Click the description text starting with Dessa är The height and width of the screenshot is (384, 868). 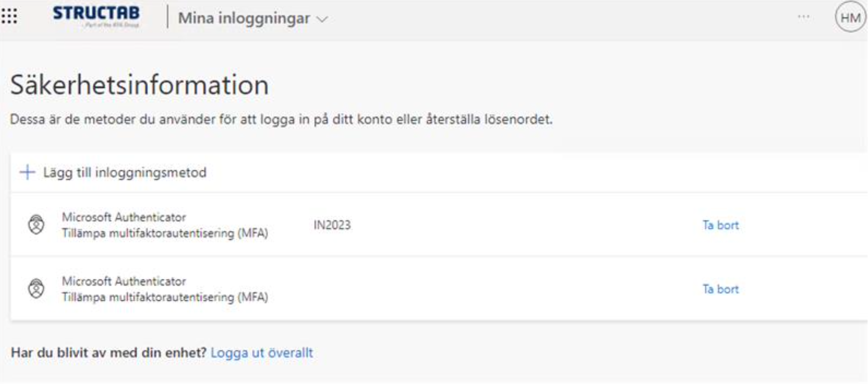click(x=281, y=119)
